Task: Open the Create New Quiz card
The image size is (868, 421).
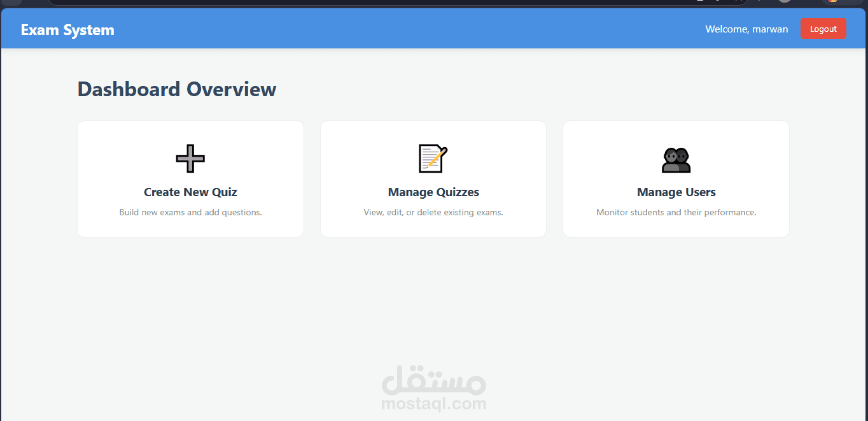Action: coord(190,178)
